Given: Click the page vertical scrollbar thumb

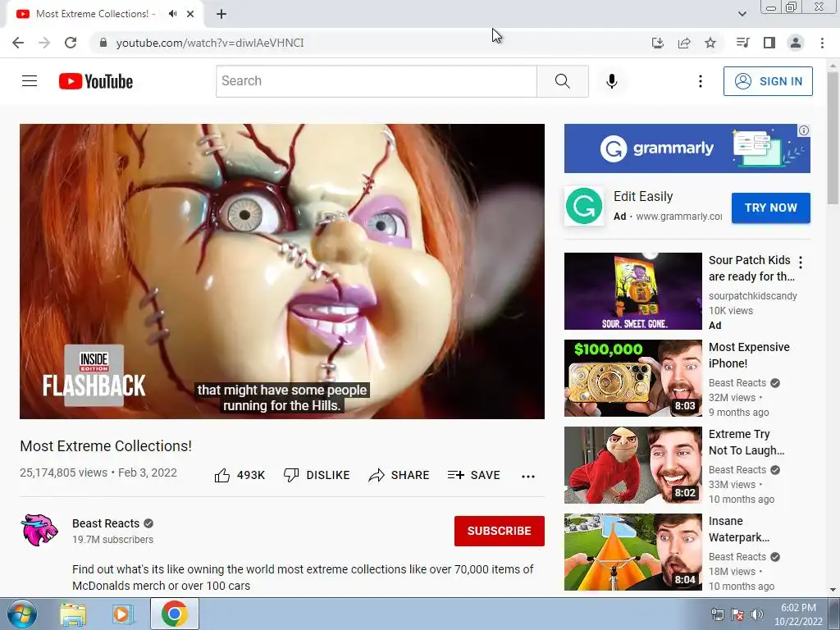Looking at the screenshot, I should [833, 138].
